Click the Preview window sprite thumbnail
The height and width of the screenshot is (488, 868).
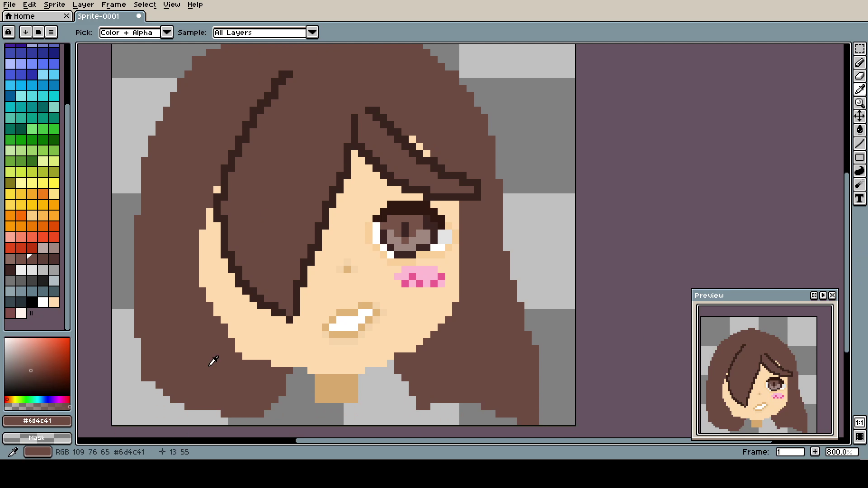tap(759, 375)
